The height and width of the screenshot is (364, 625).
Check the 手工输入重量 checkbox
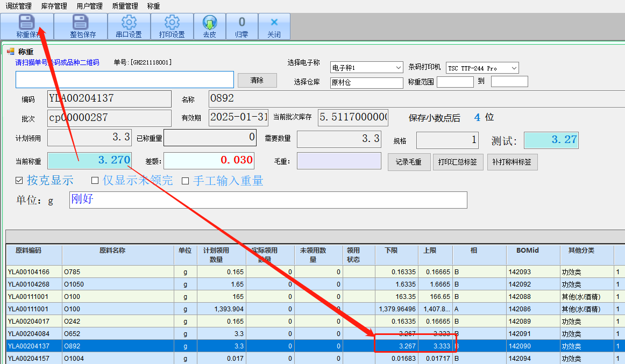(x=185, y=181)
